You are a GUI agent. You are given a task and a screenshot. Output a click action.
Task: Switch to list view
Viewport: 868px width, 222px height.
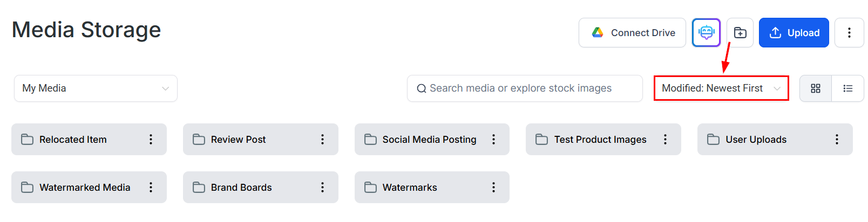pos(848,88)
